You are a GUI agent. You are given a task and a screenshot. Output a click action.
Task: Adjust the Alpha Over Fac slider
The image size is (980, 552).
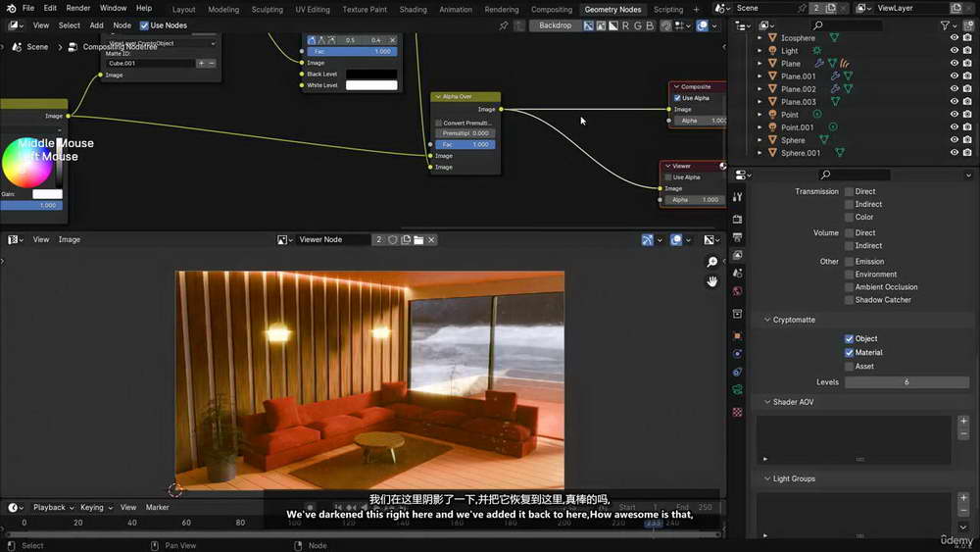click(x=465, y=144)
